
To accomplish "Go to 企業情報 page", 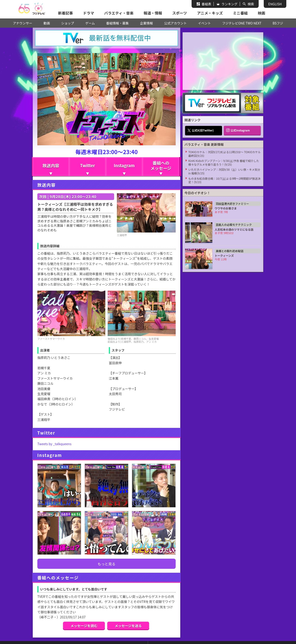I will (146, 23).
